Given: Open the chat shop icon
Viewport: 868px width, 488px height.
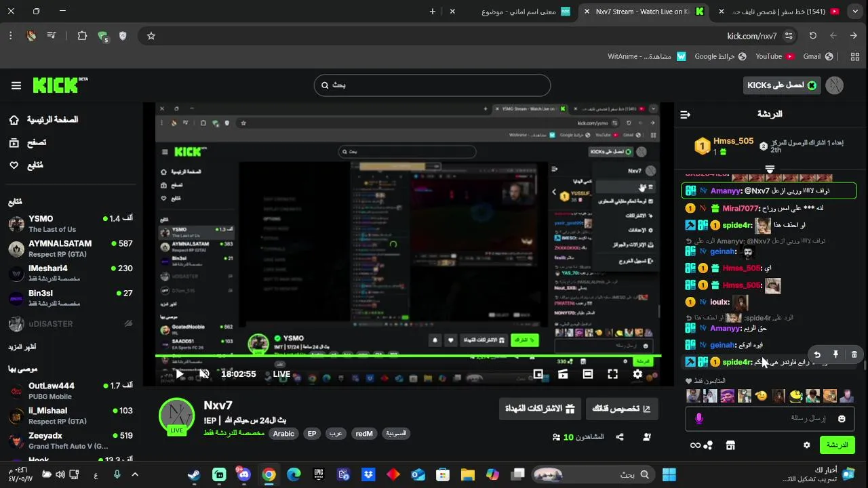Looking at the screenshot, I should click(730, 445).
